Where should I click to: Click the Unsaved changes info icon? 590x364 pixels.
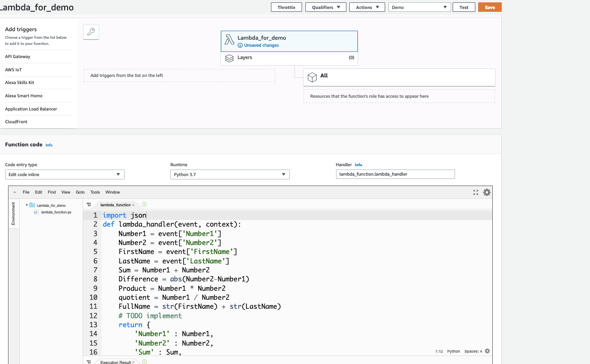tap(240, 45)
